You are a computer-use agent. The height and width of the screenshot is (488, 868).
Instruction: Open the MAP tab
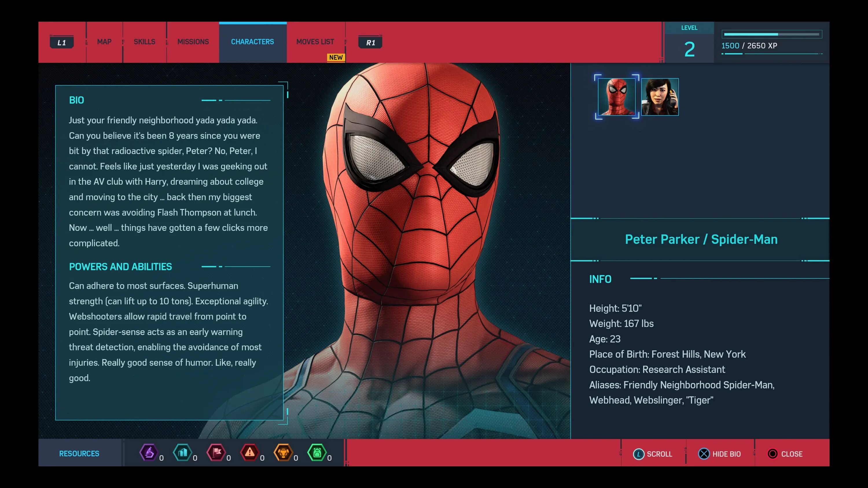coord(104,42)
